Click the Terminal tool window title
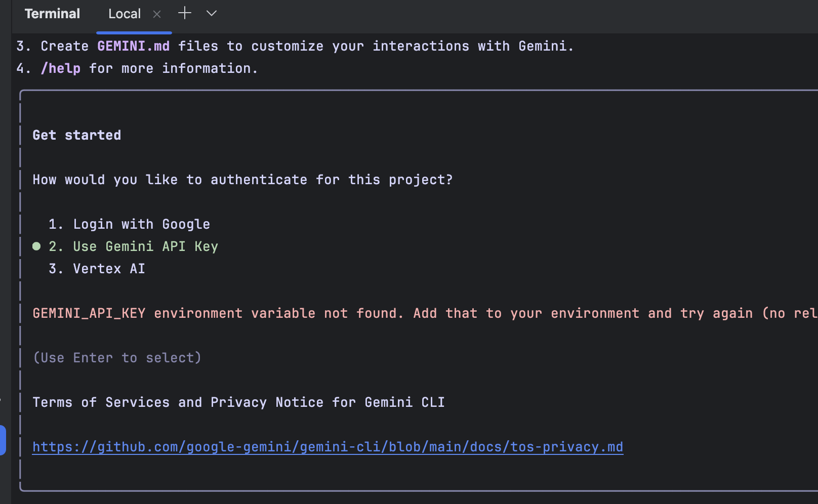Screen dimensions: 818x504 coord(52,14)
